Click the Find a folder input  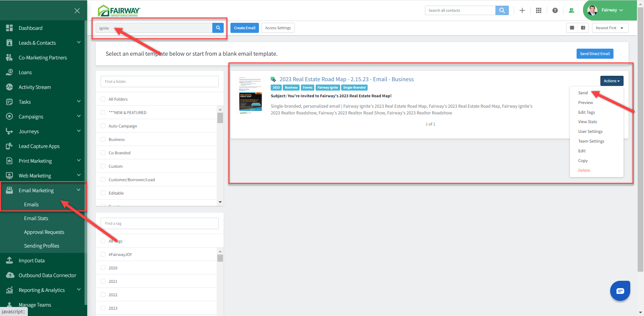160,82
